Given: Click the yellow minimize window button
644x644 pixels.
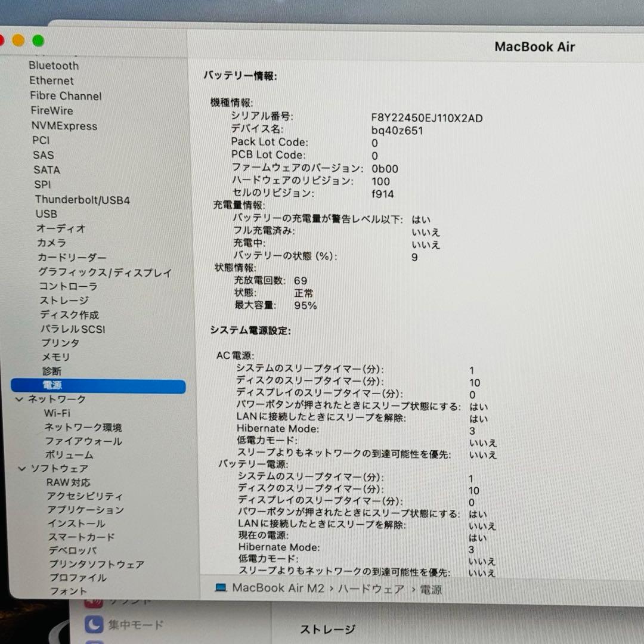Looking at the screenshot, I should tap(18, 41).
